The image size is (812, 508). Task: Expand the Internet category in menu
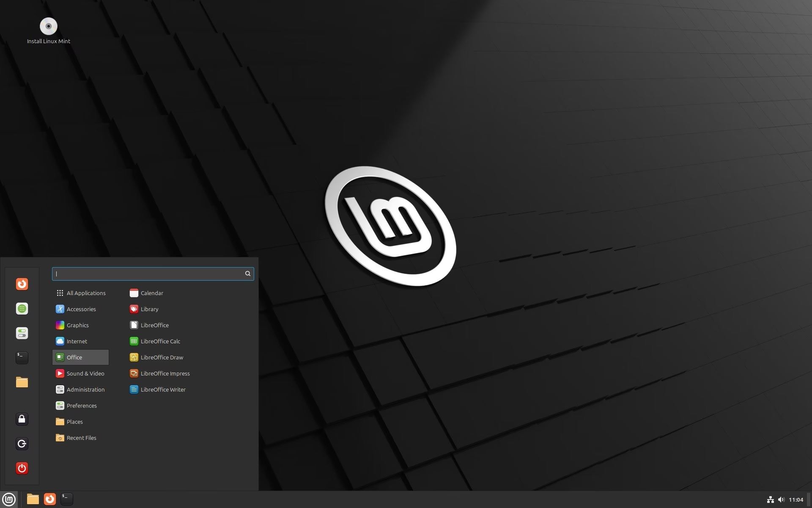click(x=76, y=341)
